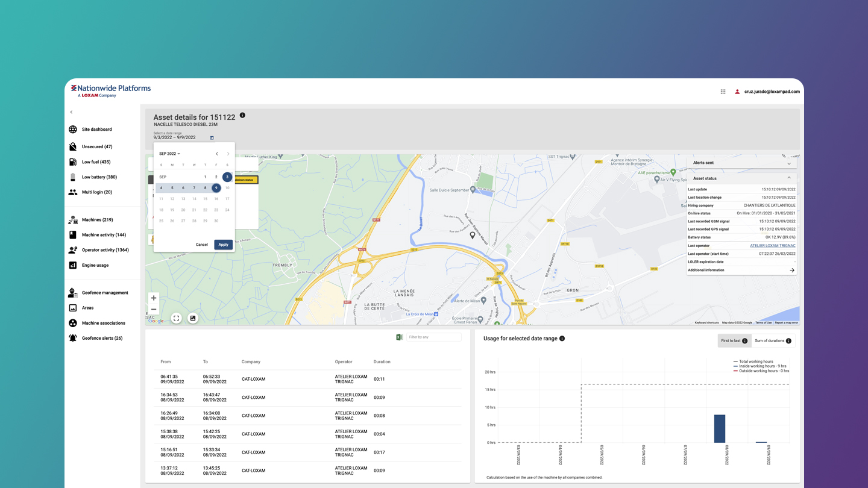Screen dimensions: 868x488
Task: Sort the table by the Company column
Action: (x=251, y=362)
